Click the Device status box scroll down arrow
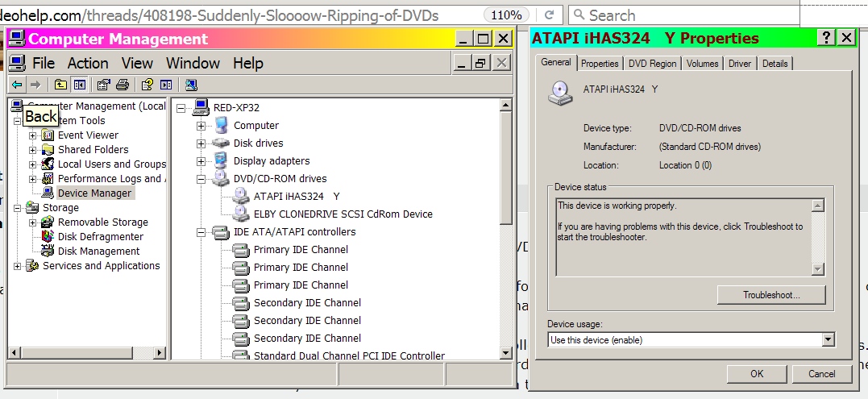Screen dimensions: 868x399 [817, 269]
